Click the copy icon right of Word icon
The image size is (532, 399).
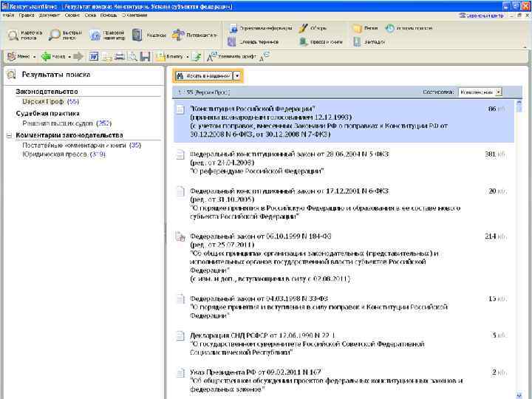107,57
